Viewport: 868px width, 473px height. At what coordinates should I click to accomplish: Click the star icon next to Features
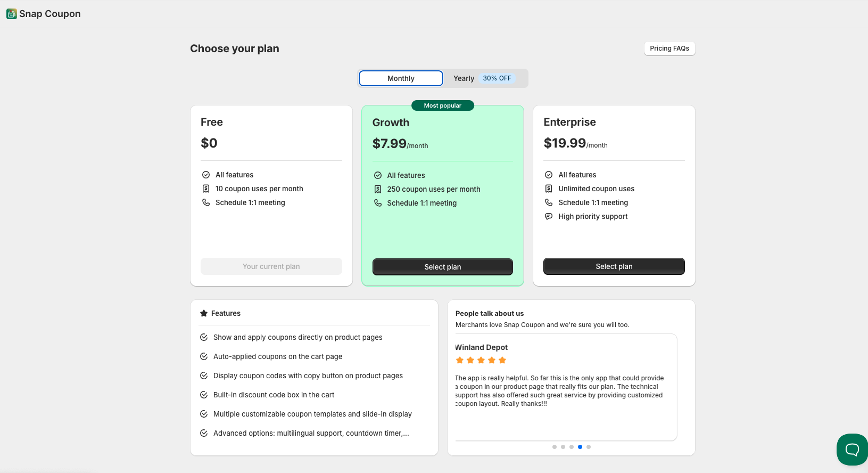(x=204, y=313)
